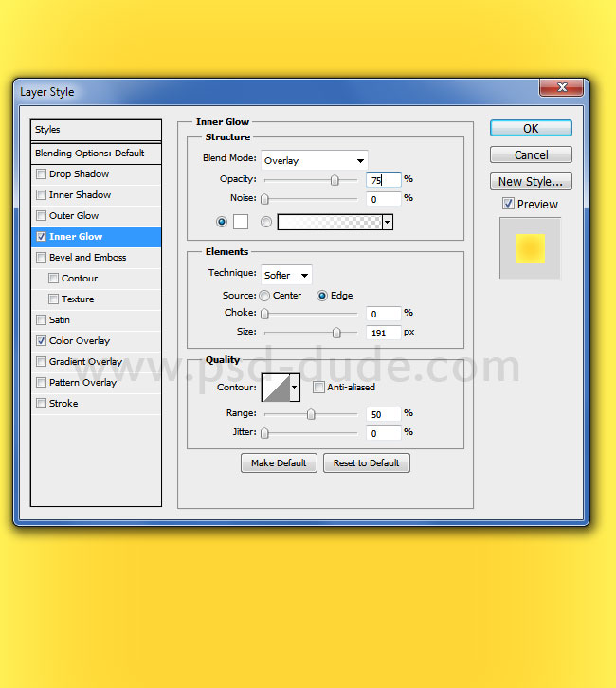This screenshot has height=688, width=616.
Task: Click the Range slider handle
Action: point(311,414)
